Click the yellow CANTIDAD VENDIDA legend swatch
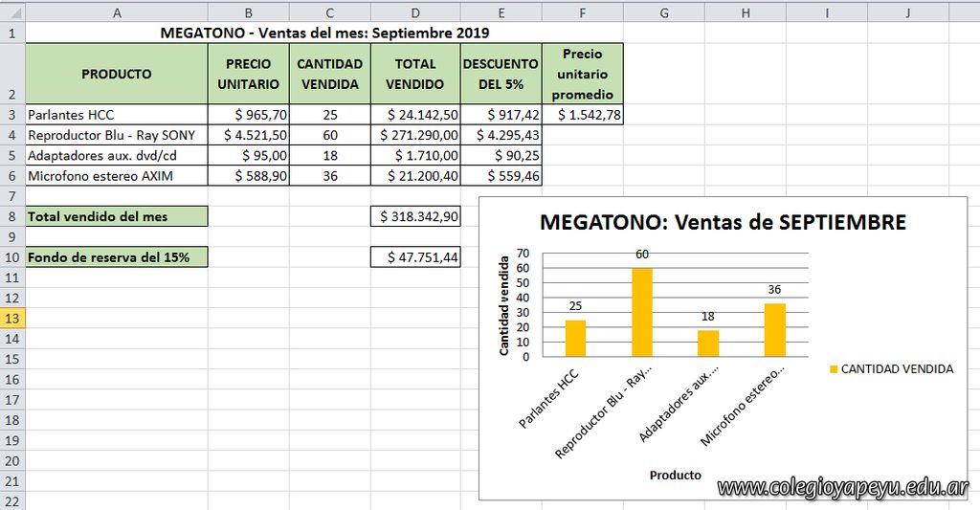980x510 pixels. [833, 369]
